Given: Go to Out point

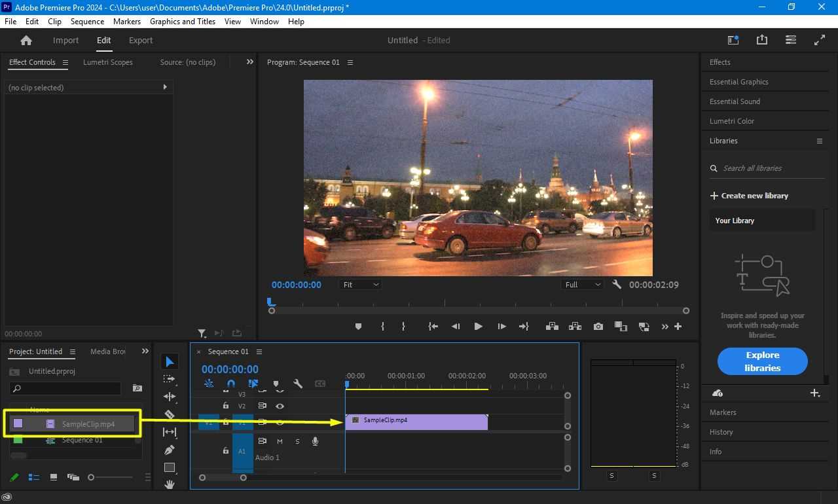Looking at the screenshot, I should 524,326.
